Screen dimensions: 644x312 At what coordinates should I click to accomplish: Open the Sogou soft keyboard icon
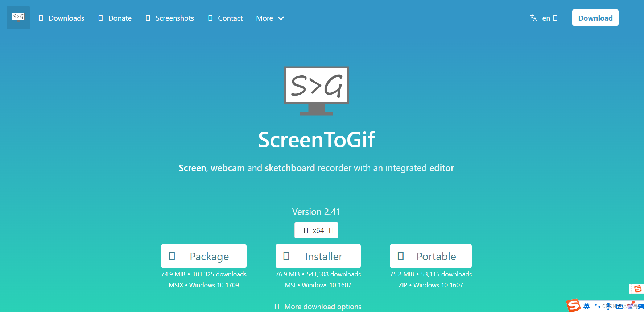pos(619,306)
